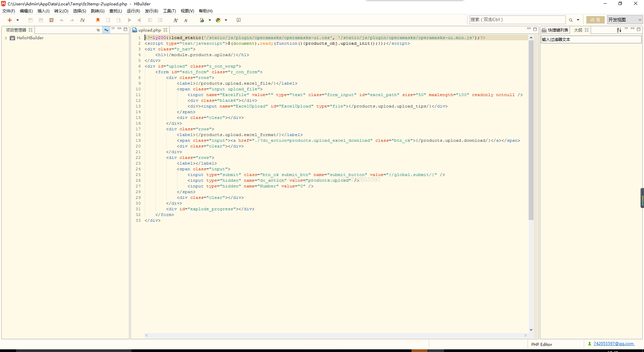This screenshot has height=352, width=644.
Task: Click the Save file toolbar icon
Action: [31, 20]
